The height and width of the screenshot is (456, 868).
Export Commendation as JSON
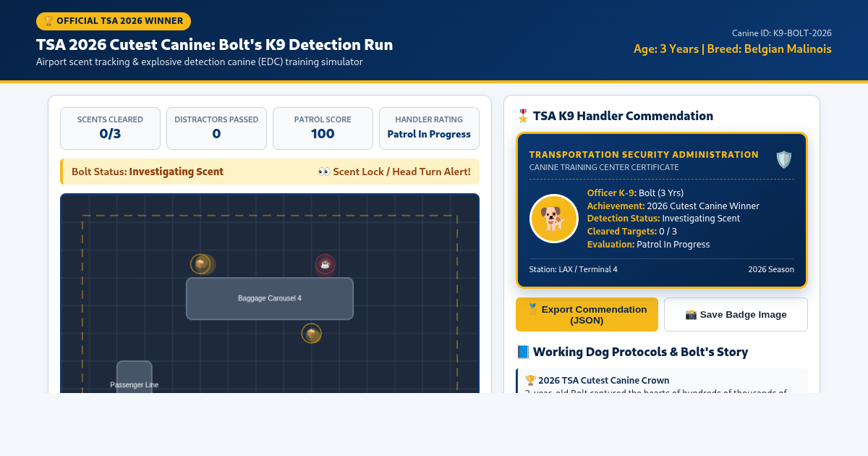coord(587,314)
